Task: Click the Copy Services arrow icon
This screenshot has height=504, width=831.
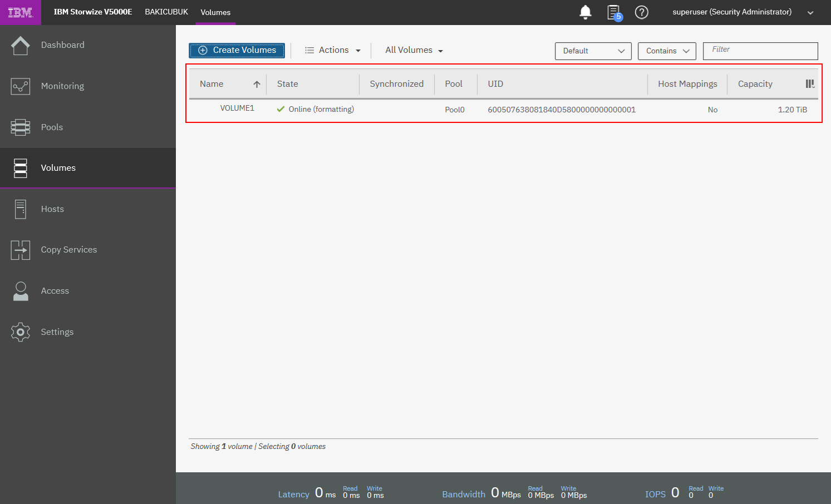Action: click(21, 250)
